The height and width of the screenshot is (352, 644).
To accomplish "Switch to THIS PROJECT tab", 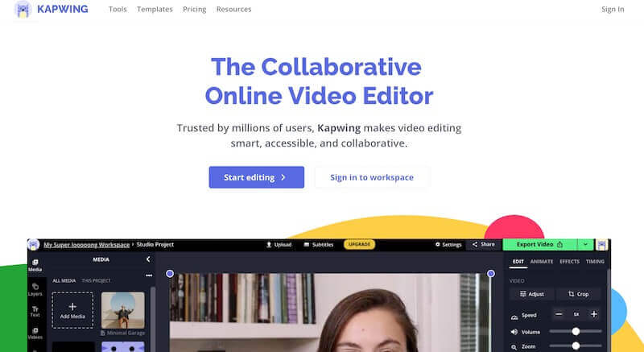I will tap(96, 280).
